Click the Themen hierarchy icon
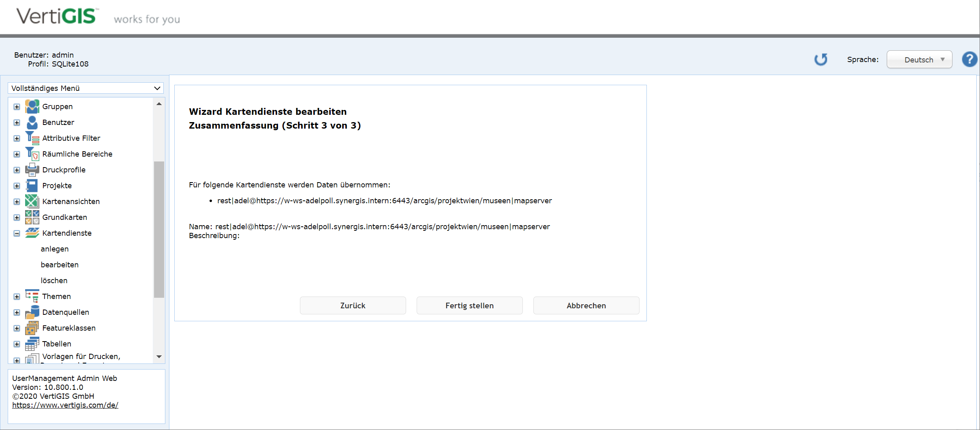Viewport: 980px width, 430px height. click(32, 296)
